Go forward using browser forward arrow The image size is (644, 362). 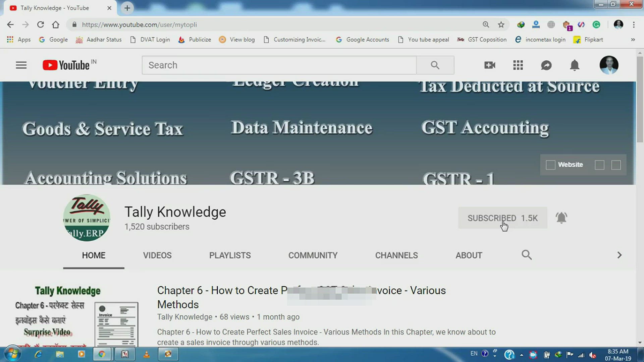pos(25,24)
